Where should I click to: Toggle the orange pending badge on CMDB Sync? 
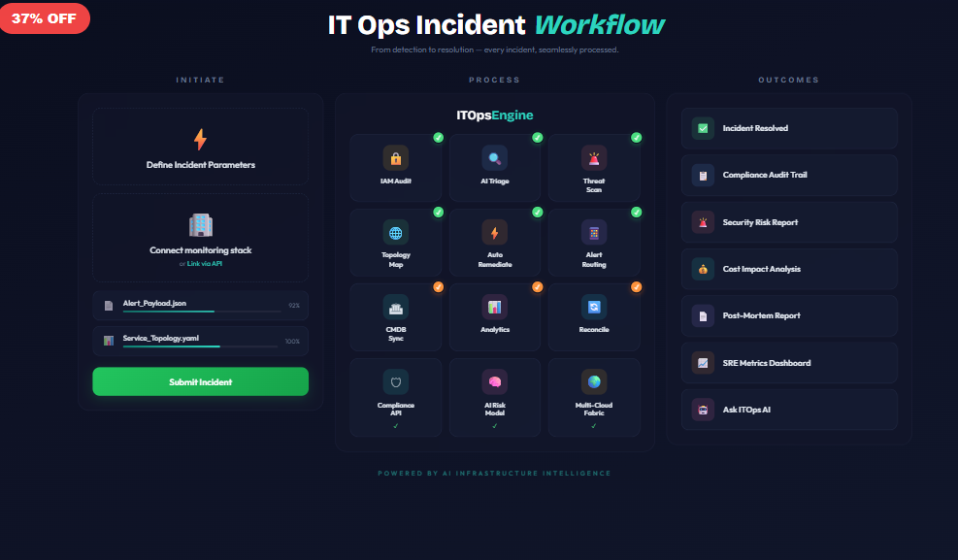pyautogui.click(x=438, y=286)
